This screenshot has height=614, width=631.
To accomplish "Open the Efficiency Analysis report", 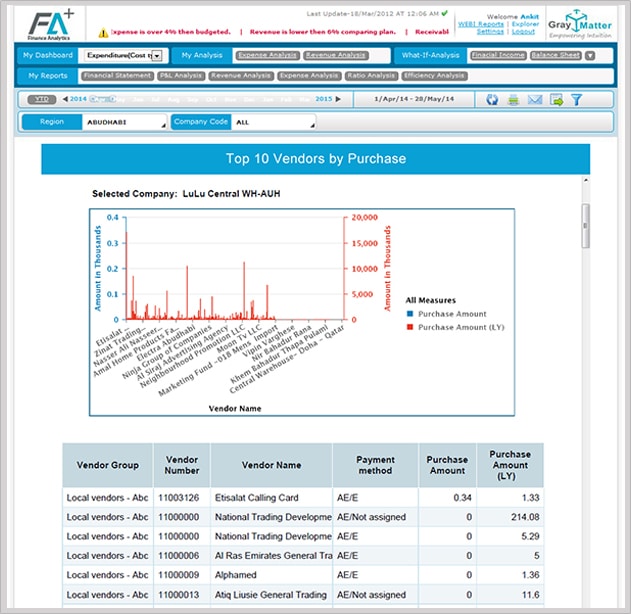I will 434,76.
